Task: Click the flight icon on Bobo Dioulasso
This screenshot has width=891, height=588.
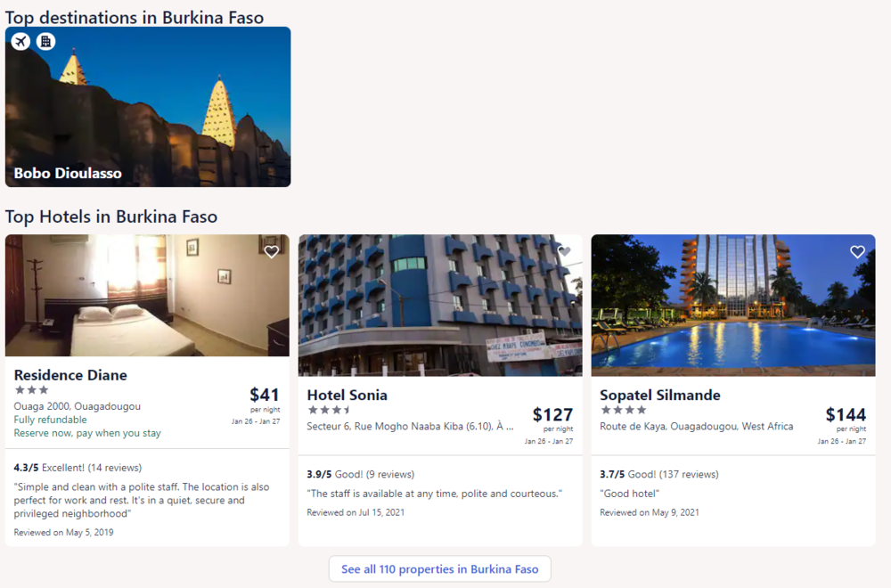Action: click(20, 41)
